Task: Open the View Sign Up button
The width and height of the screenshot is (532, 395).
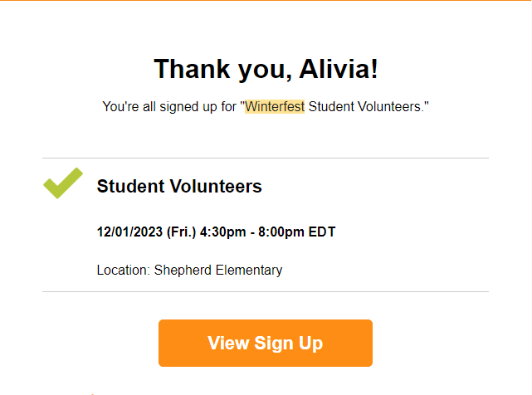Action: coord(266,343)
